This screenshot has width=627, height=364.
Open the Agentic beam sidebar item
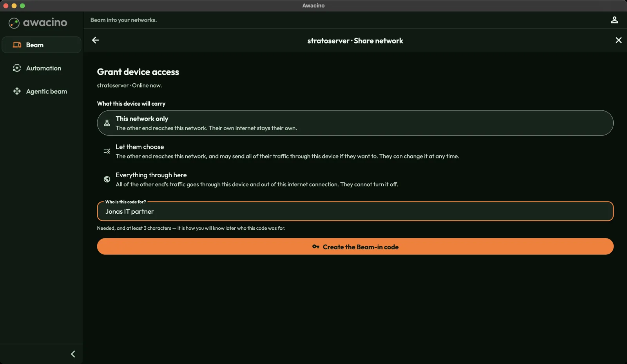(x=42, y=91)
